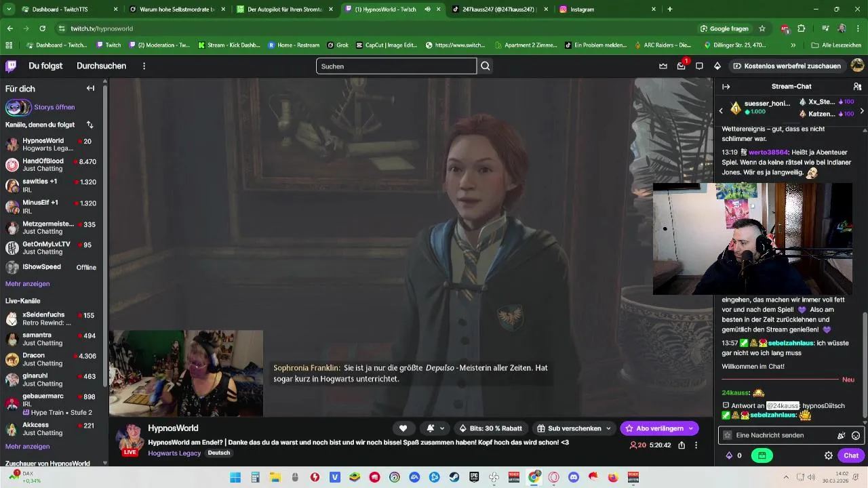Screen dimensions: 868x488
Task: Open the emote picker smiley in chat
Action: [856, 435]
